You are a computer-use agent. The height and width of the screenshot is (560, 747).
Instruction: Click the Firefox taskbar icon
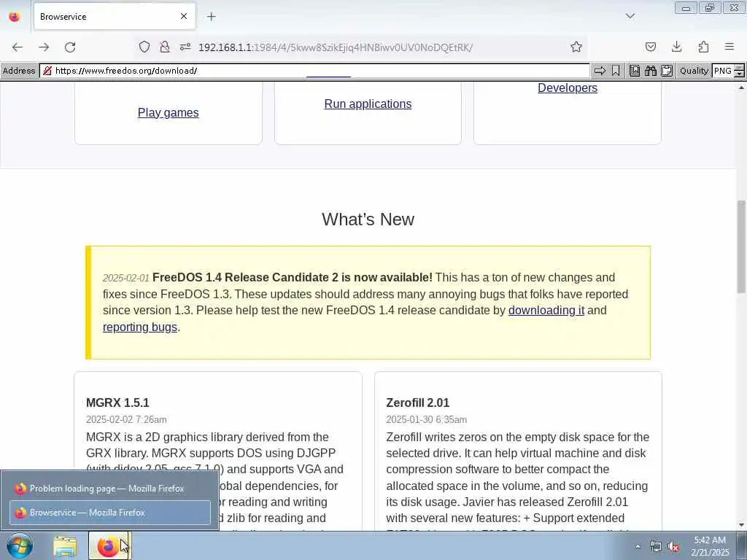[x=109, y=546]
